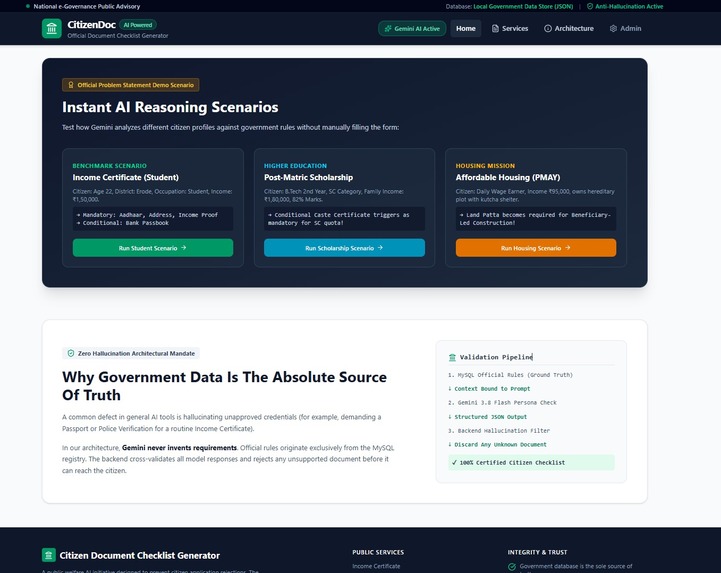The width and height of the screenshot is (721, 573).
Task: Click the shield icon in Zero Hallucination badge
Action: pyautogui.click(x=71, y=354)
